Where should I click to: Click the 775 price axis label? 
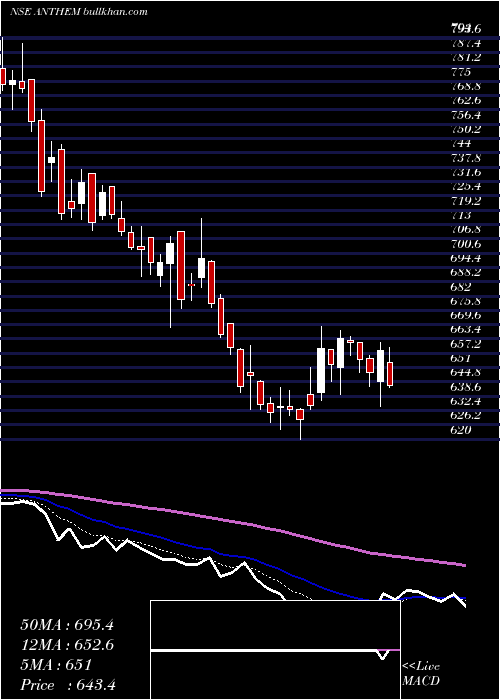(x=461, y=72)
